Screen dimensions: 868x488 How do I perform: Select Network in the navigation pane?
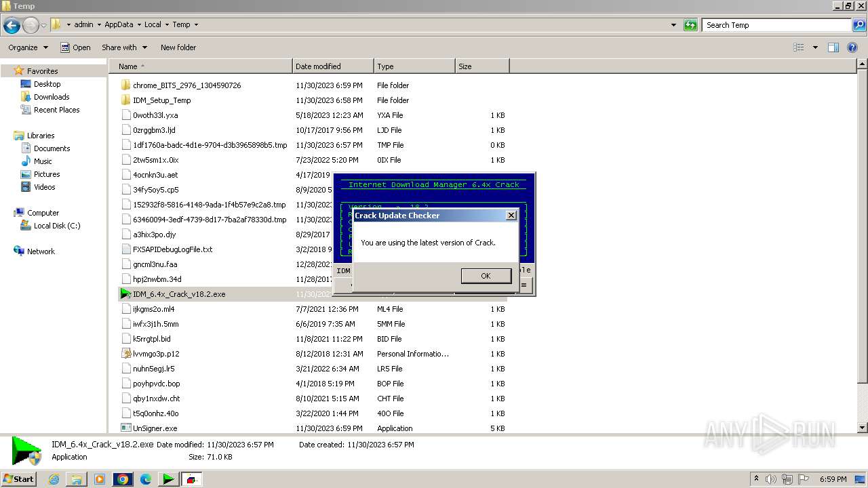pos(41,251)
